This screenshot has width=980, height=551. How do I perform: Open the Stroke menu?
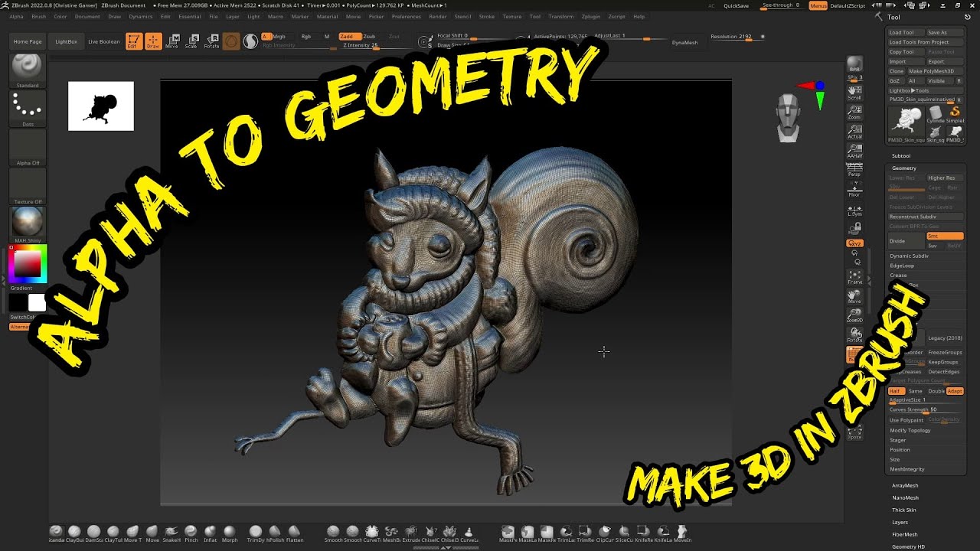click(x=486, y=16)
